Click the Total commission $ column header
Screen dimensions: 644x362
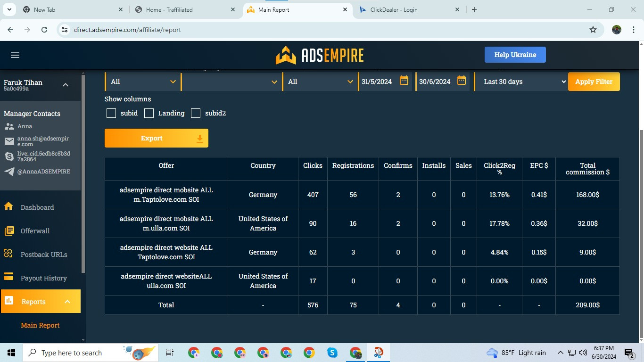point(587,169)
